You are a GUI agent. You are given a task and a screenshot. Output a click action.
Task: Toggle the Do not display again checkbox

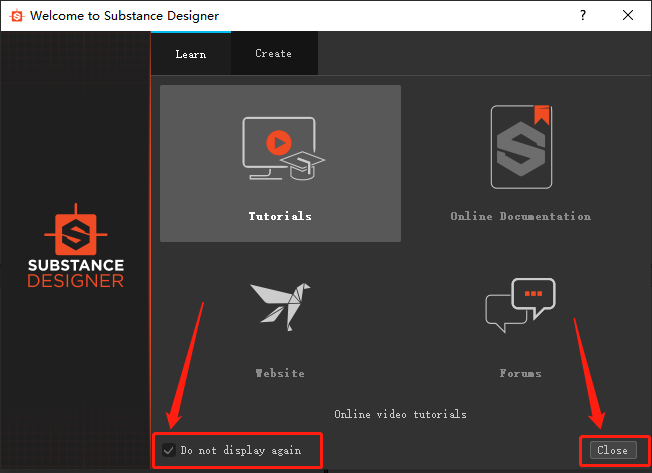pos(169,450)
